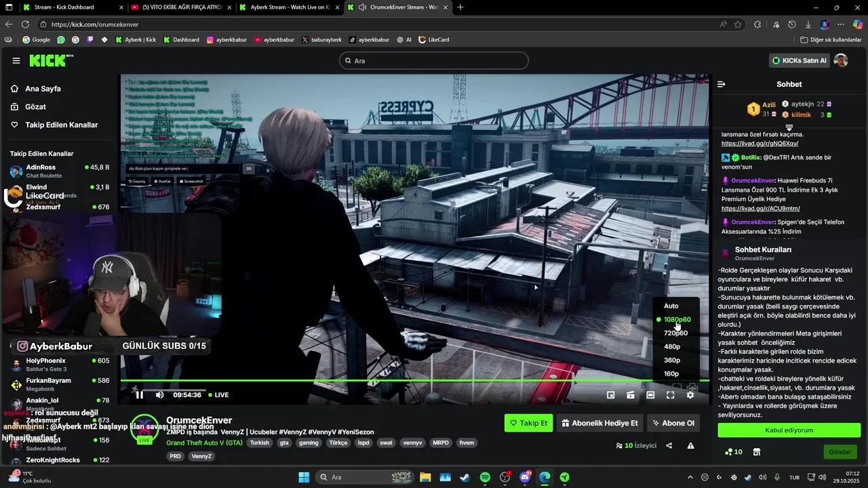Viewport: 868px width, 488px height.
Task: Share the OrumcekEnver stream
Action: (669, 445)
